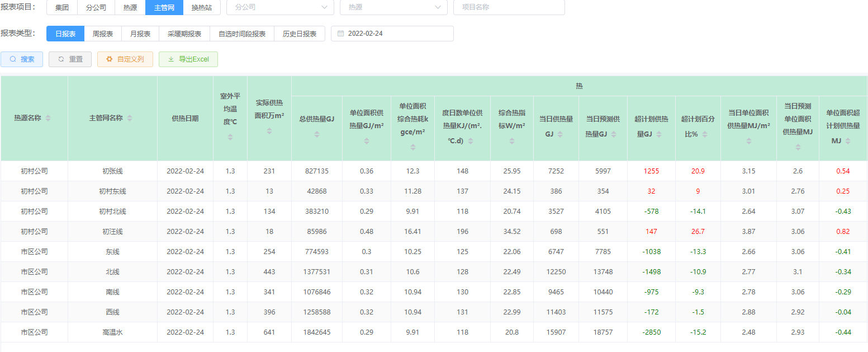The height and width of the screenshot is (352, 868).
Task: Click daily heat value 11403
Action: tap(556, 312)
